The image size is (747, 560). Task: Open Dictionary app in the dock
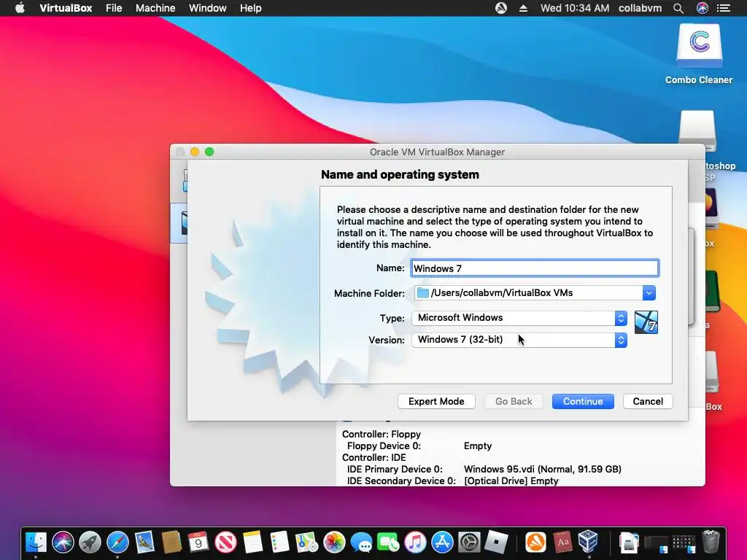[x=562, y=542]
